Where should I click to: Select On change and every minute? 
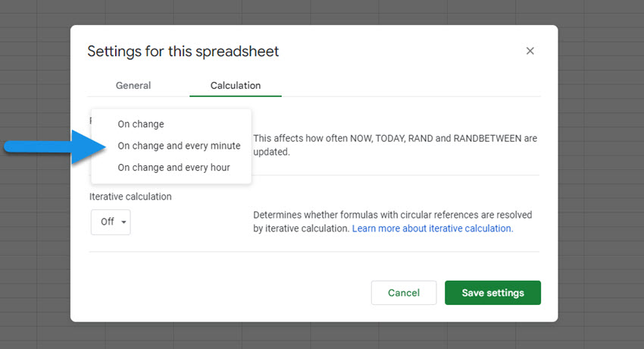[179, 146]
